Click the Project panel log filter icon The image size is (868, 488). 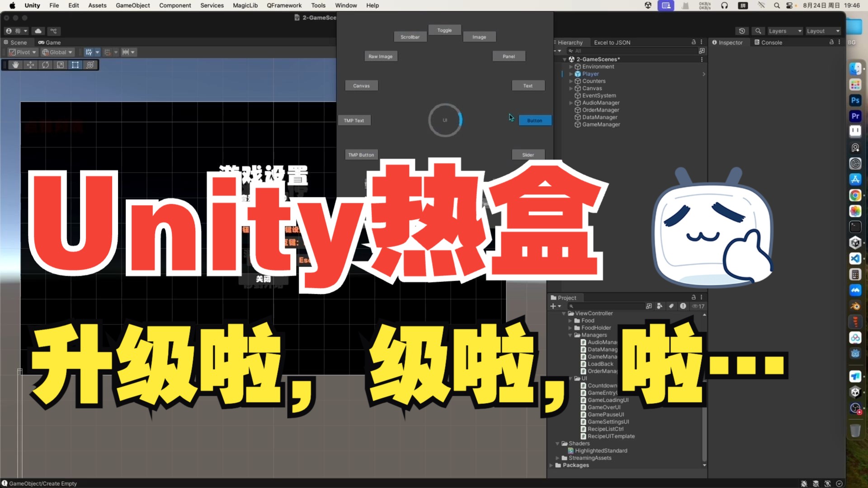pos(683,306)
